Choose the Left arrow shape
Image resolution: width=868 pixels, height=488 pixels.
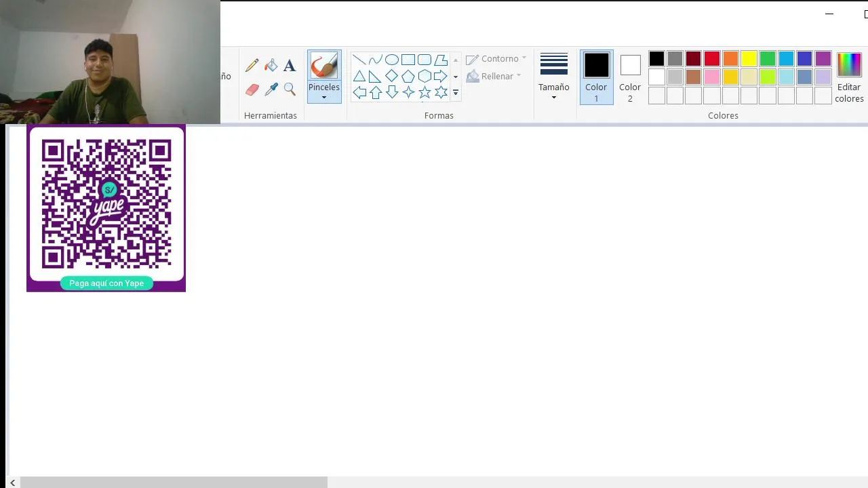359,92
